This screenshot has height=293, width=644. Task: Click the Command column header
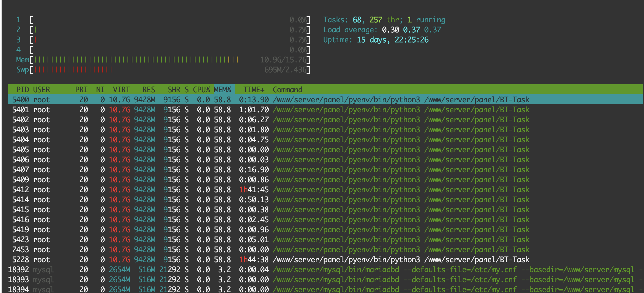[287, 90]
